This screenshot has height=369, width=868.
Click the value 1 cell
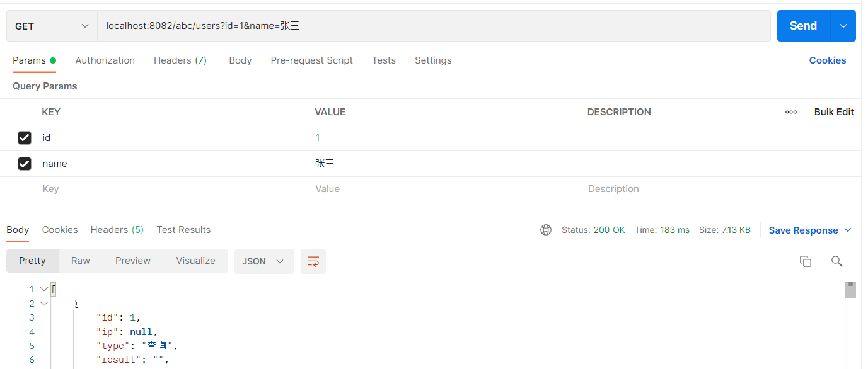click(x=444, y=138)
